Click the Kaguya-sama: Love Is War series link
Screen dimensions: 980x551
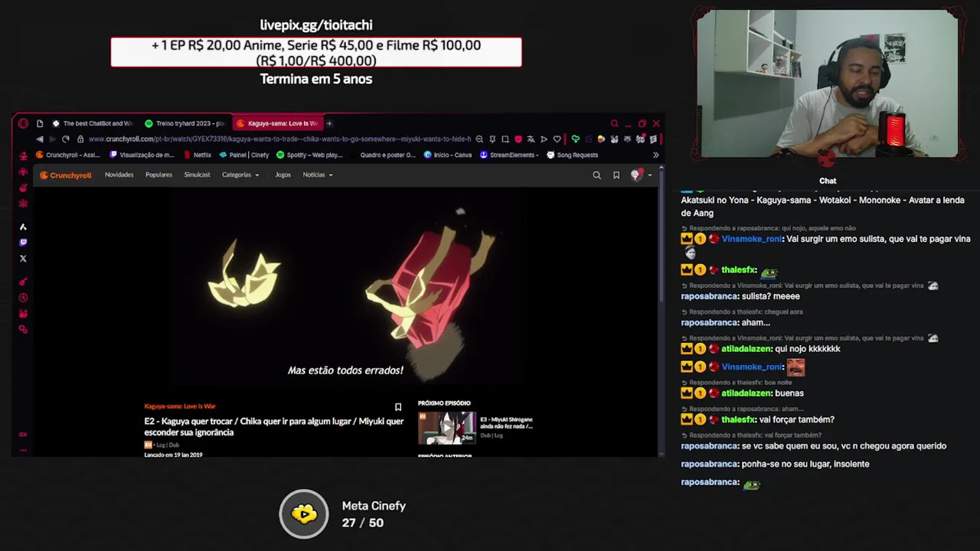click(180, 406)
